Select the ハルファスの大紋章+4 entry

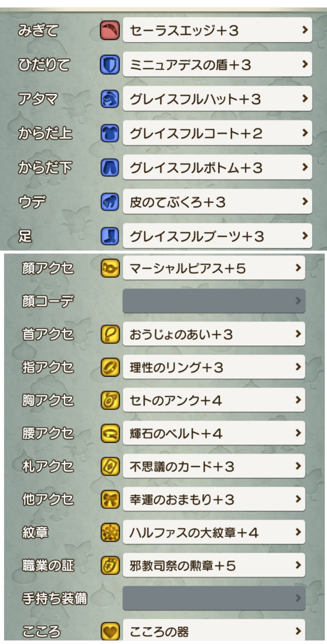214,532
